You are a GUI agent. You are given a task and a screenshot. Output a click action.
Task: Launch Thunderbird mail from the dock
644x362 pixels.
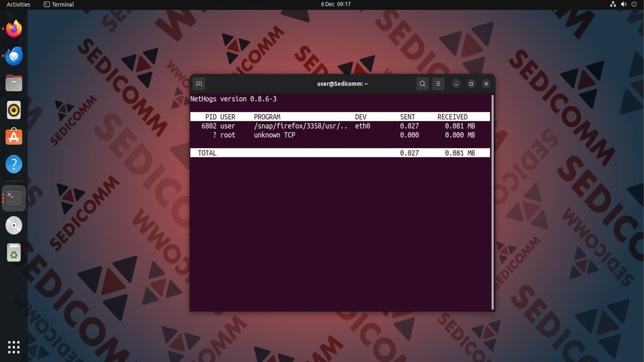click(14, 56)
